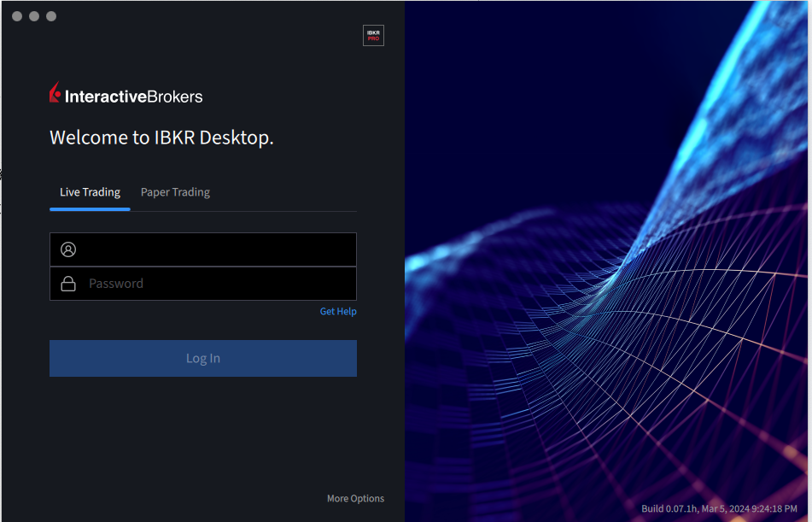Switch to the Live Trading tab

click(x=90, y=192)
